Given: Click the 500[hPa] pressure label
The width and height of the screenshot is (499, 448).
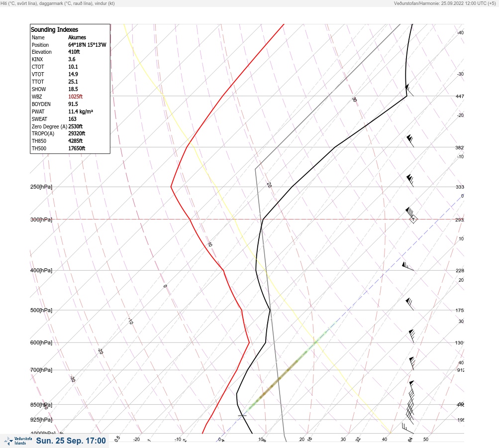Looking at the screenshot, I should point(41,310).
